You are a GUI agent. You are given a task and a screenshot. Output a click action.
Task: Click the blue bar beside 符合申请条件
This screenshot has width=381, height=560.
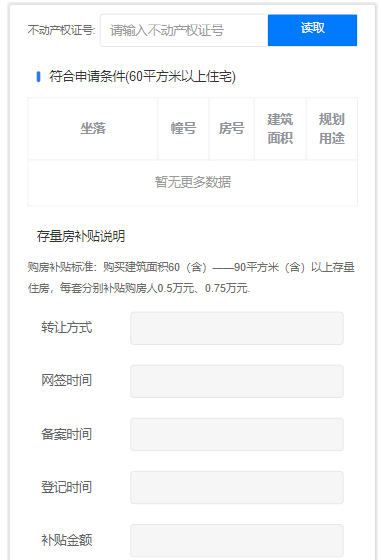[x=39, y=76]
